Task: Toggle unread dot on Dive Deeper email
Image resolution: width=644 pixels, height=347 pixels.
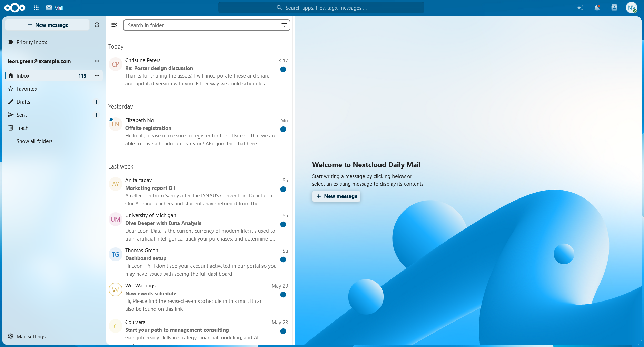Action: (283, 224)
